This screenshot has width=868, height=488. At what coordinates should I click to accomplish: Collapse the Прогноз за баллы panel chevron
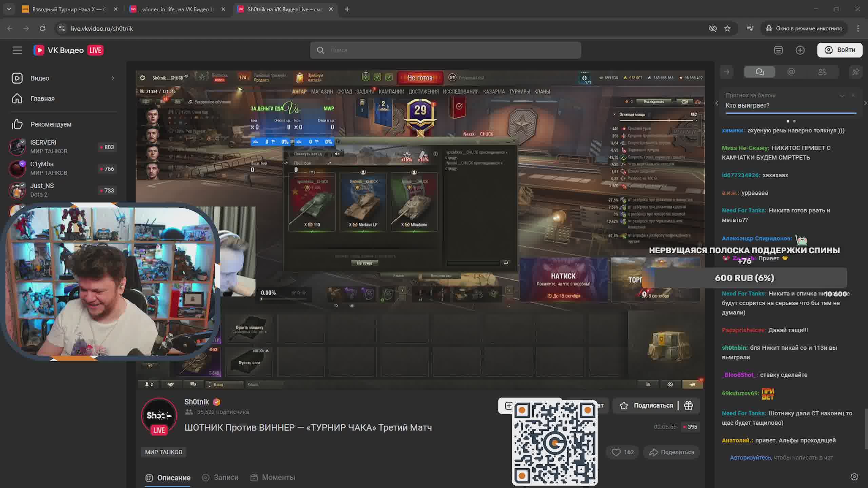tap(842, 96)
